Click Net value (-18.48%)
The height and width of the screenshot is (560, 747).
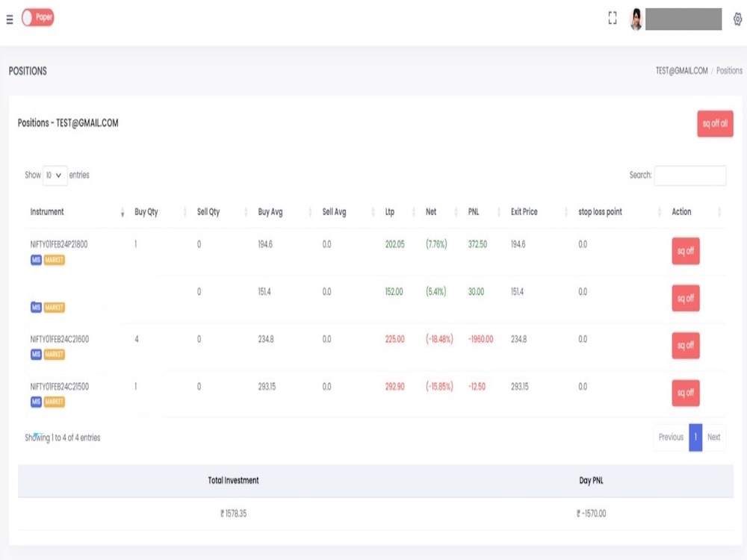(x=439, y=339)
